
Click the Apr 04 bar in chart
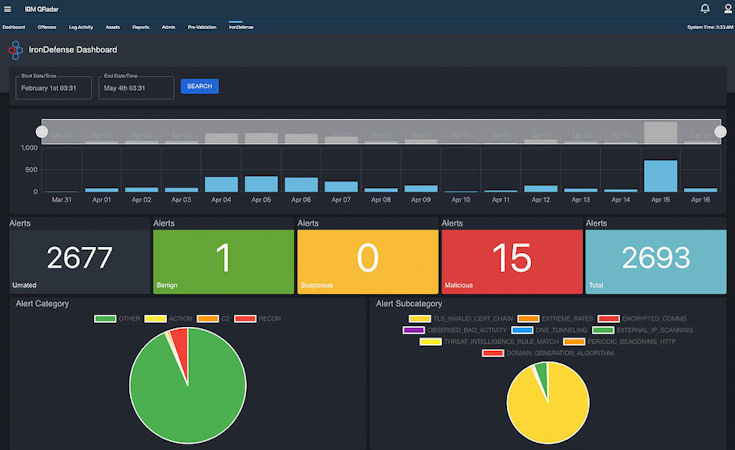(221, 184)
